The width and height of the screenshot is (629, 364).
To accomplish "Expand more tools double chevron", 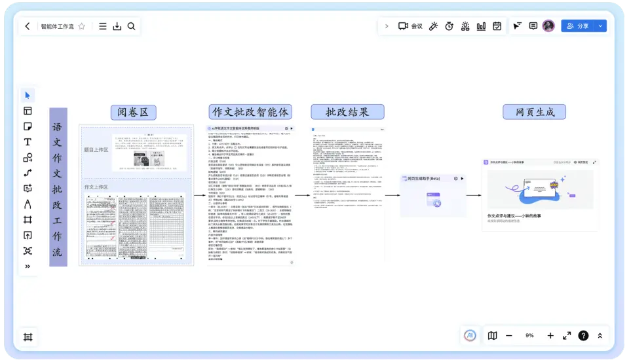I will pyautogui.click(x=28, y=266).
